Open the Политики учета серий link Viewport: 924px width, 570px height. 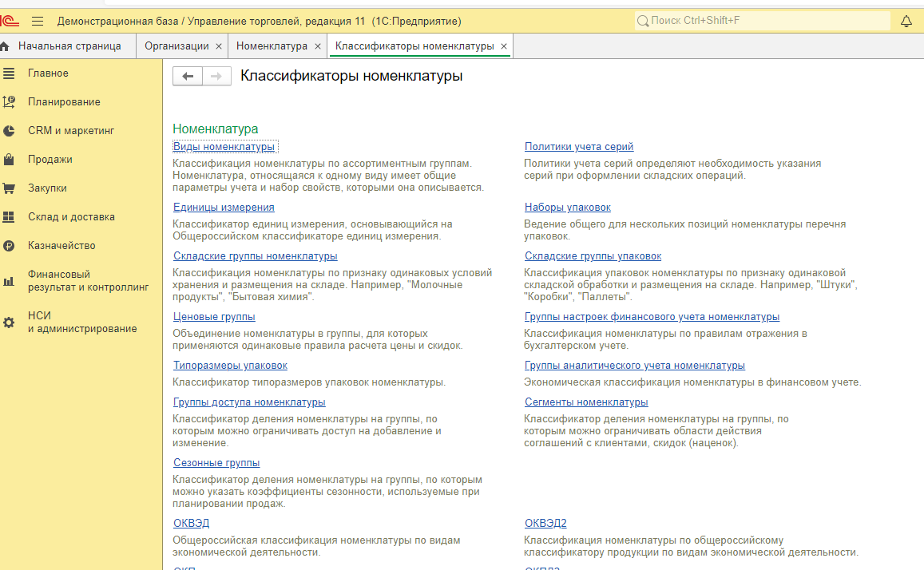(x=579, y=147)
